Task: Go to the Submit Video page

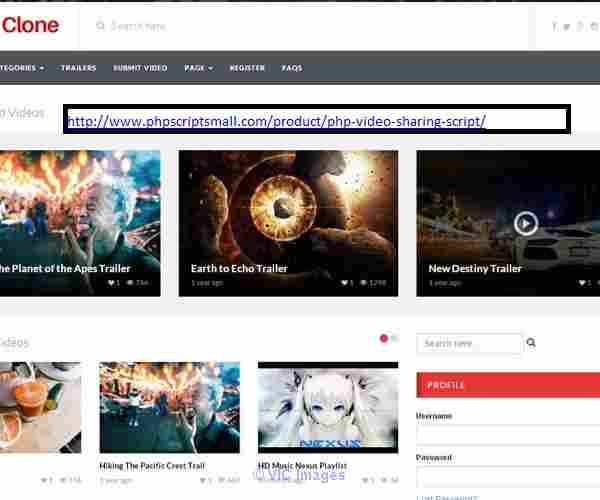Action: [140, 68]
